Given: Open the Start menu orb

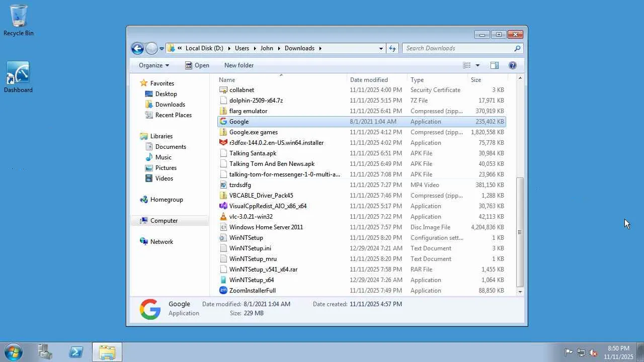Looking at the screenshot, I should [13, 352].
